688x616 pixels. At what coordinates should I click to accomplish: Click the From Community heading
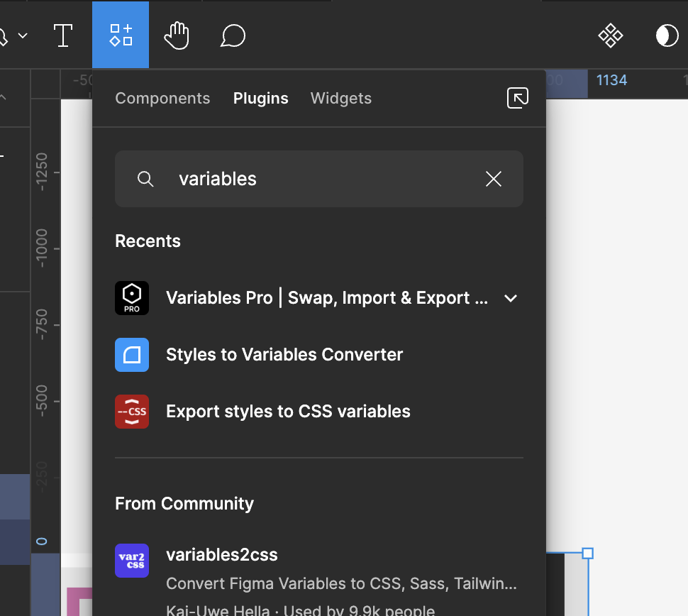tap(184, 504)
